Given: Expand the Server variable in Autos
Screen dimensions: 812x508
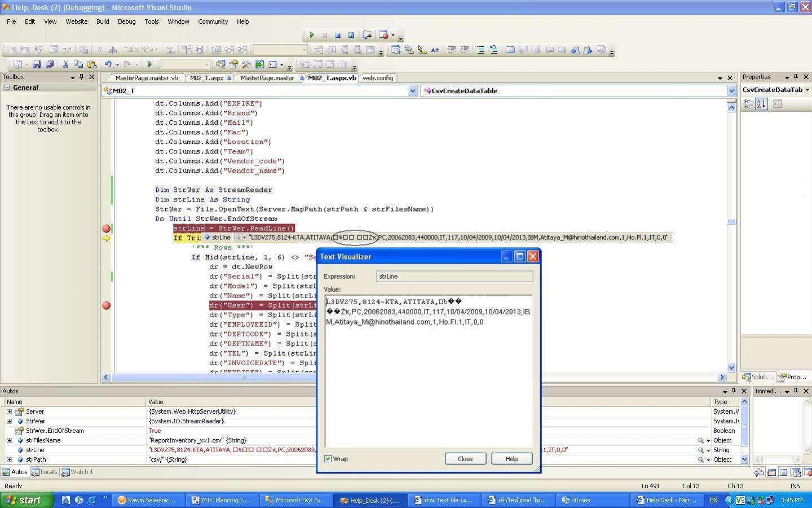Looking at the screenshot, I should click(9, 411).
